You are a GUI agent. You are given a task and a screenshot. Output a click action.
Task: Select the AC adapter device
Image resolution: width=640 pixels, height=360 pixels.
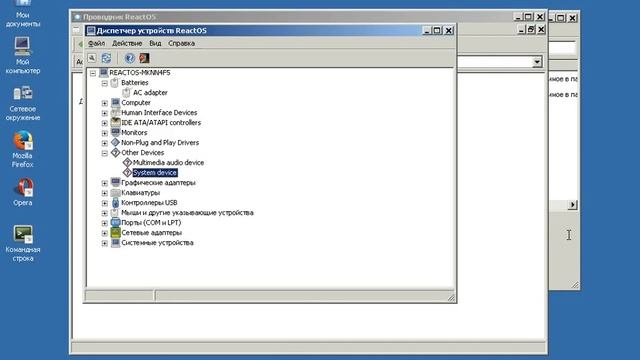[x=150, y=93]
